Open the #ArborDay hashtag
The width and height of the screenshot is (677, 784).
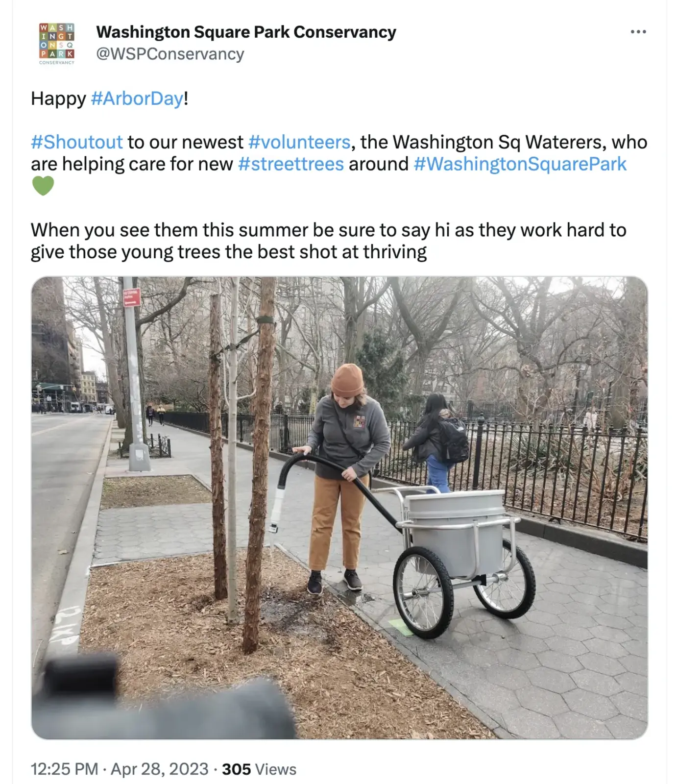[x=137, y=98]
